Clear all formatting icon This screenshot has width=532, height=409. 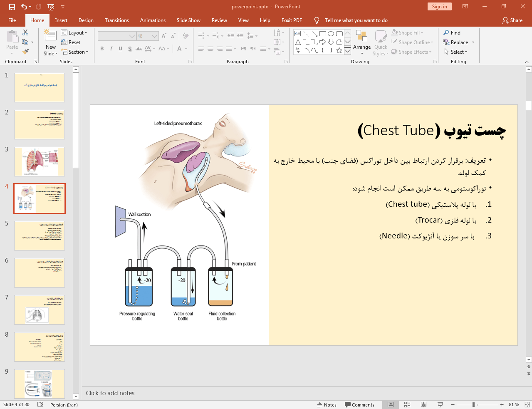click(x=186, y=36)
